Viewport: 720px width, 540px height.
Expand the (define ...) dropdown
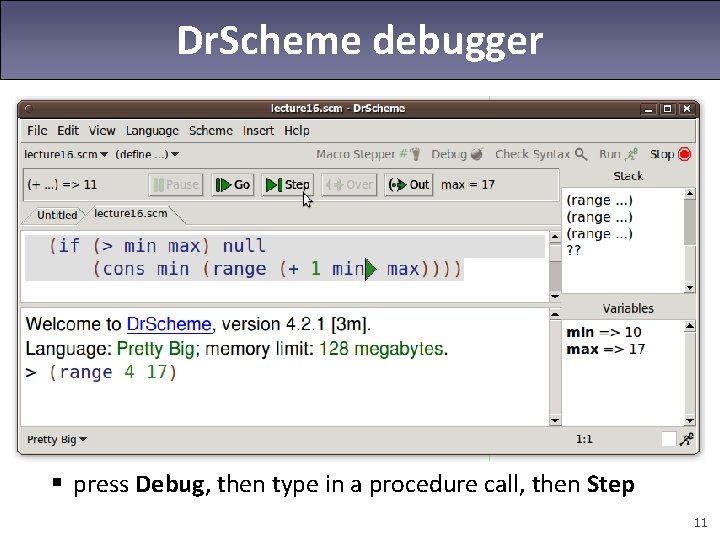(x=146, y=154)
